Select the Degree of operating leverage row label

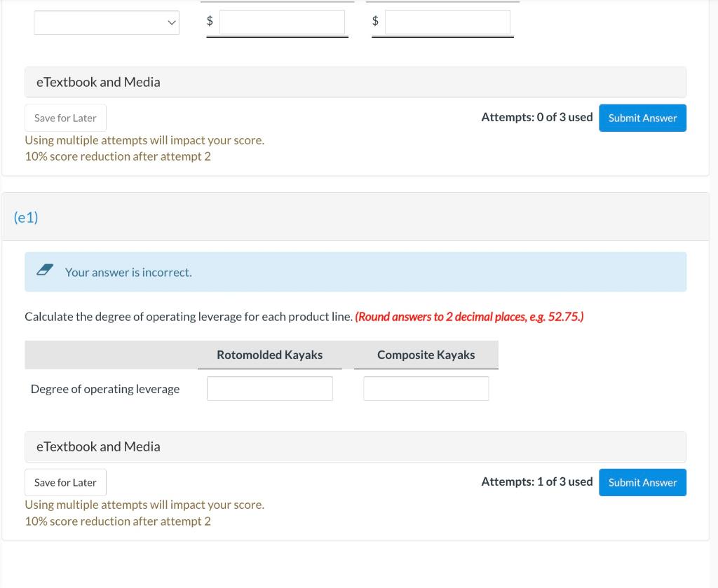105,388
